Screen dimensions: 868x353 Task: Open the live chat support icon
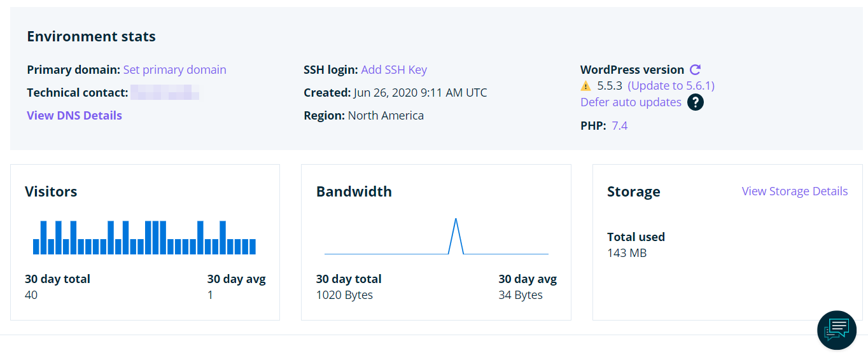[836, 329]
